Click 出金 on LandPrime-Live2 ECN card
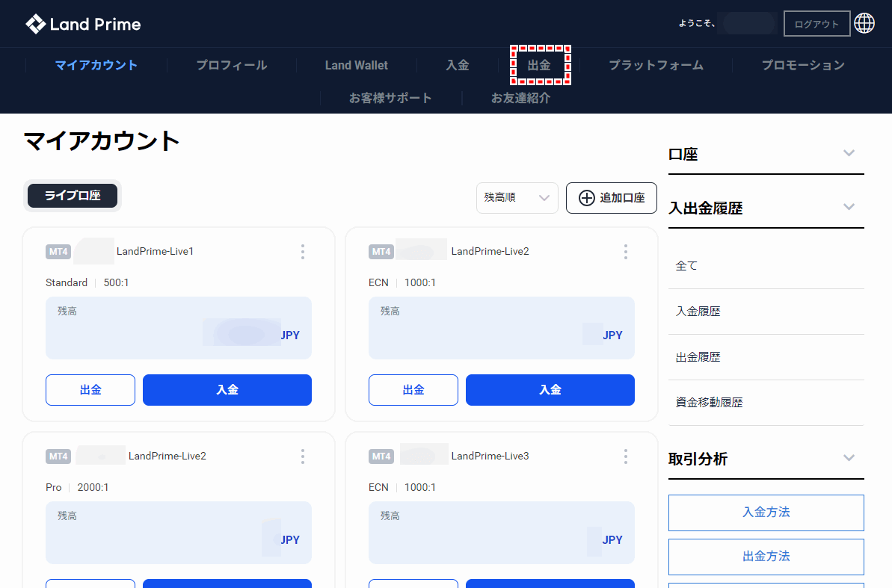Viewport: 892px width, 588px height. pyautogui.click(x=413, y=390)
